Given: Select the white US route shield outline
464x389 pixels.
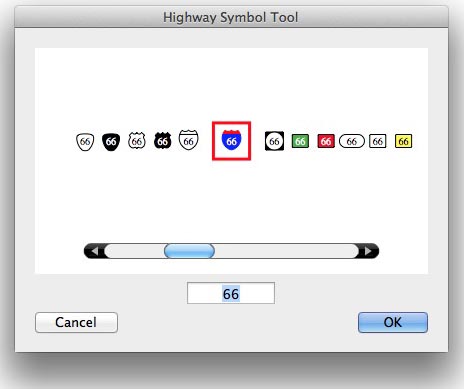Looking at the screenshot, I should pos(137,141).
